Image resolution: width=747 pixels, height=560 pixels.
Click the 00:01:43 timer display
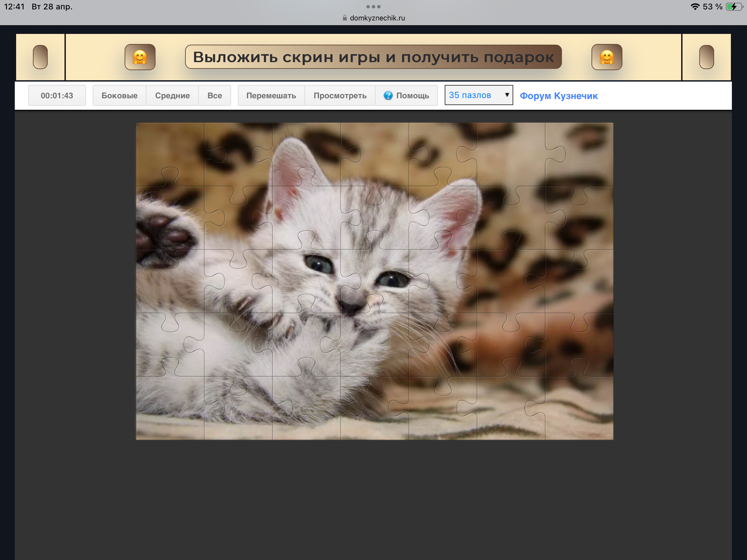pos(57,96)
